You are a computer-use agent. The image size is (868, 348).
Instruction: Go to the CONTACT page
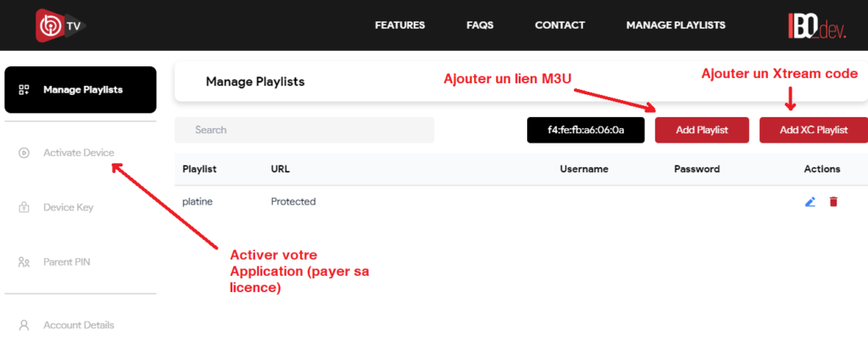tap(559, 25)
